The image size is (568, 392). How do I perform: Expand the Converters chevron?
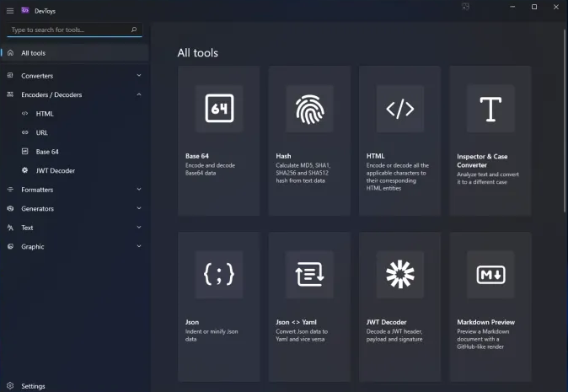[x=139, y=75]
